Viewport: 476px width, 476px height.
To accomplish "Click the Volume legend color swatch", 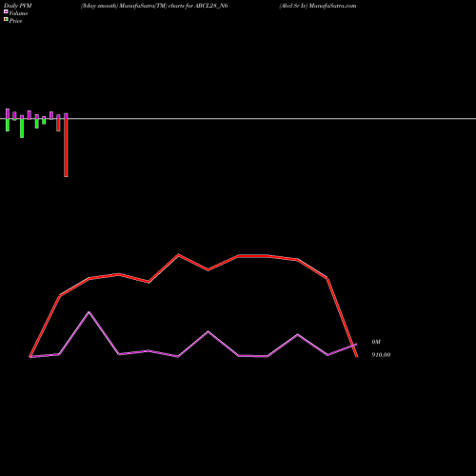I will coord(6,11).
